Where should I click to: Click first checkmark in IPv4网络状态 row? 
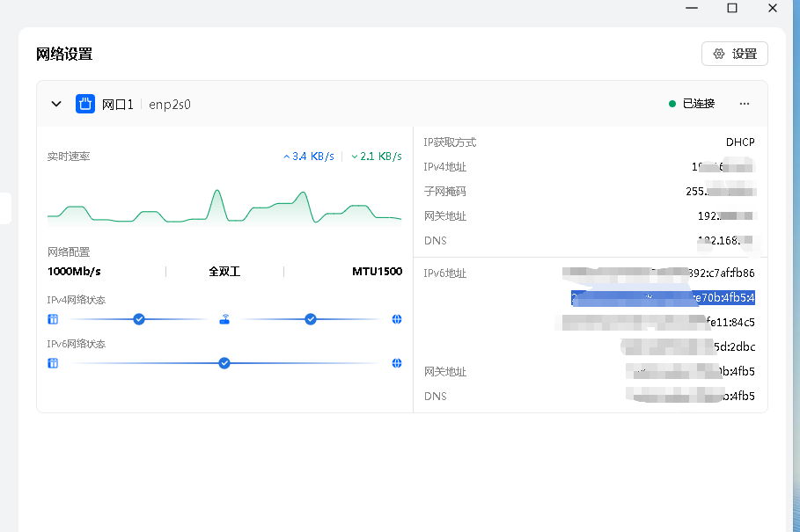pos(139,319)
